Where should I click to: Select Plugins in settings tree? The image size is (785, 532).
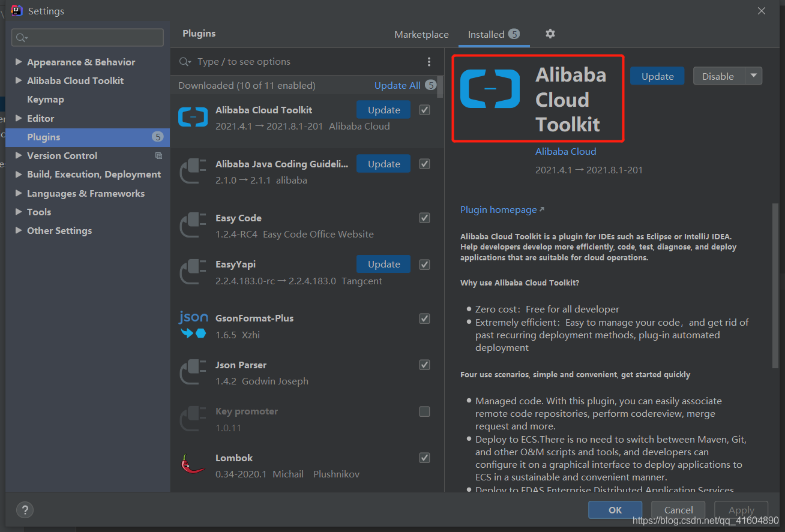click(x=88, y=137)
